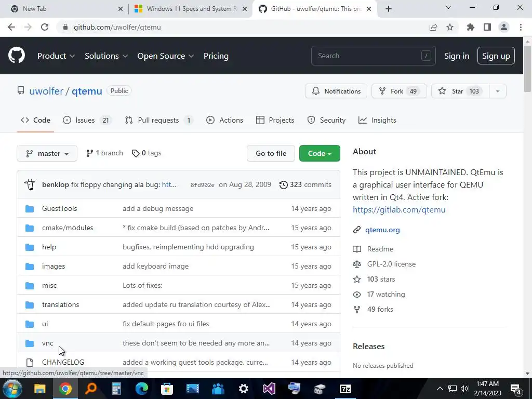Toggle the Chrome side panel icon
The height and width of the screenshot is (399, 532).
[x=487, y=27]
